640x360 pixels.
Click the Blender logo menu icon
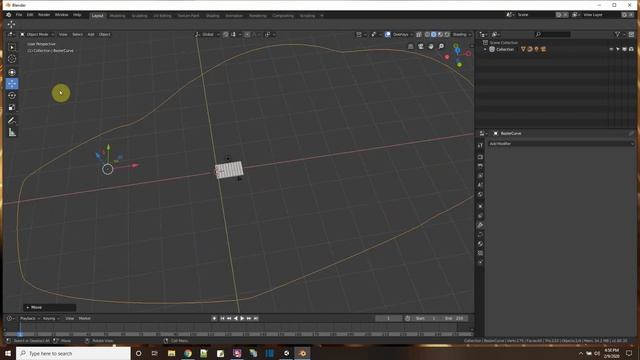pyautogui.click(x=9, y=15)
